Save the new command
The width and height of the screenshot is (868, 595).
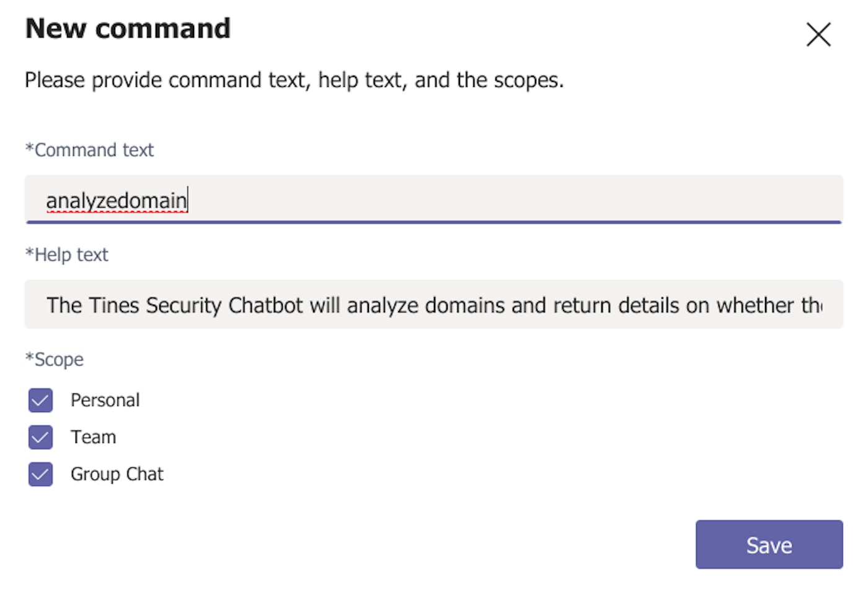click(769, 545)
